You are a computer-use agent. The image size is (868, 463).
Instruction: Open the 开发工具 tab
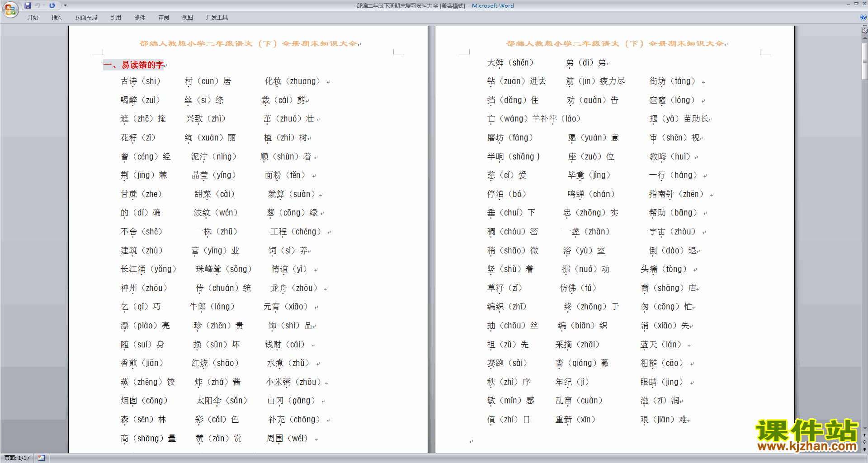coord(217,18)
